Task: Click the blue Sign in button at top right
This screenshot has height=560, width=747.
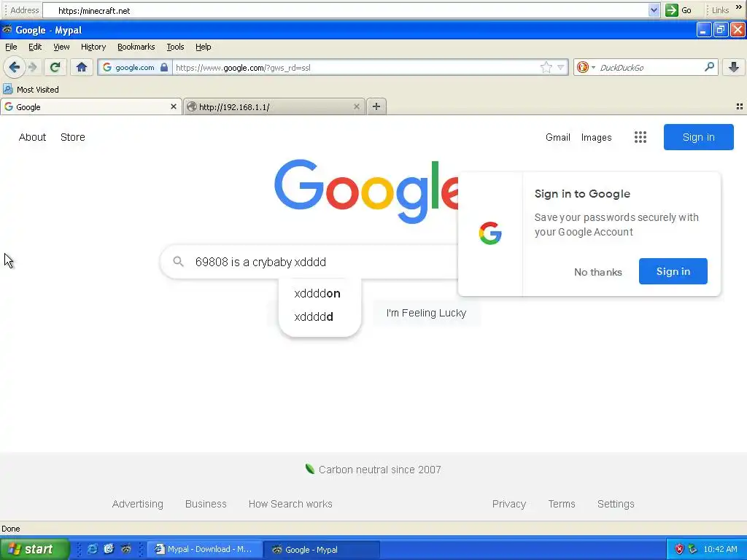Action: coord(698,137)
